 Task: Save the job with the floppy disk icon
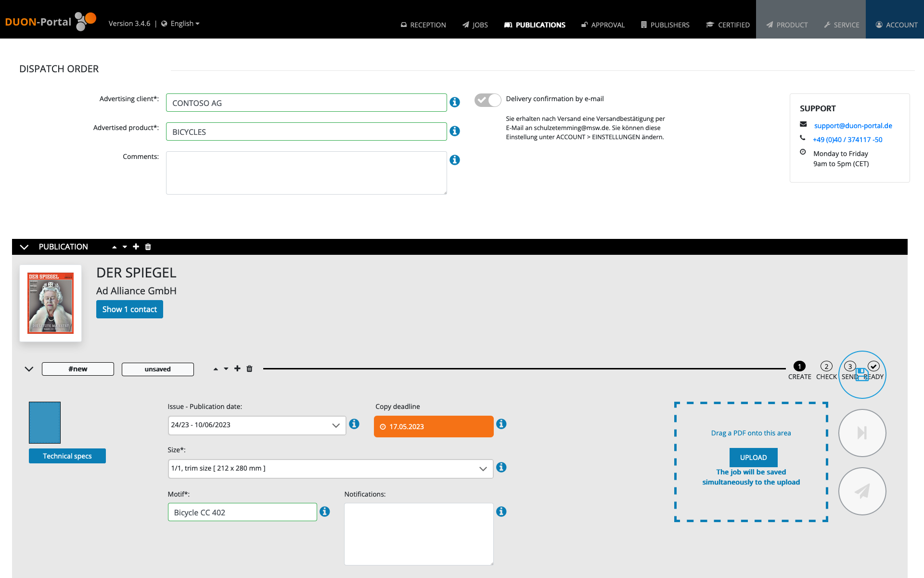point(862,375)
